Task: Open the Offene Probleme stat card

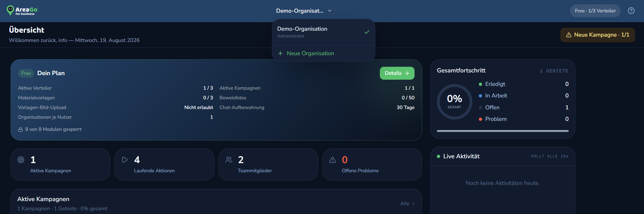Action: coord(372,164)
